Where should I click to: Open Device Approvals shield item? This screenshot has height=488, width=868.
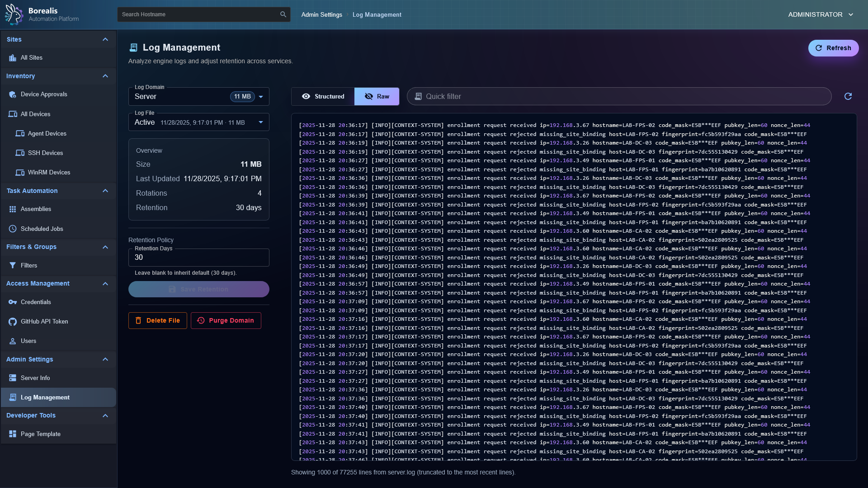tap(43, 94)
